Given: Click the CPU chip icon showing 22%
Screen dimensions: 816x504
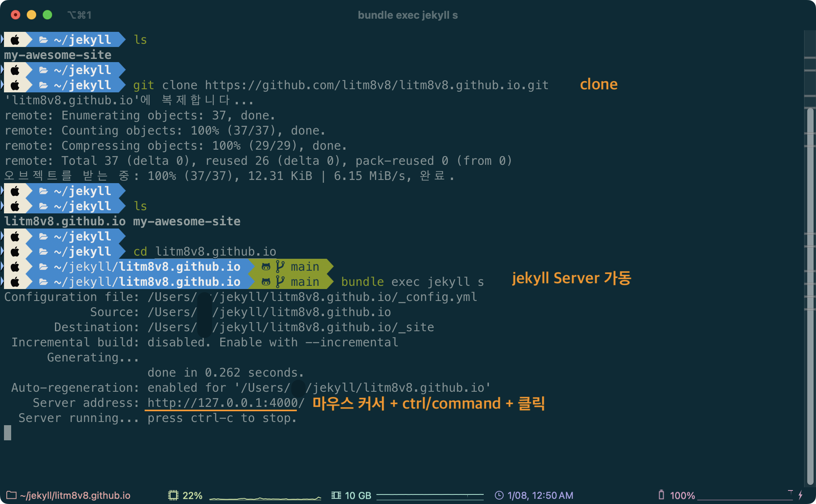Looking at the screenshot, I should [173, 495].
